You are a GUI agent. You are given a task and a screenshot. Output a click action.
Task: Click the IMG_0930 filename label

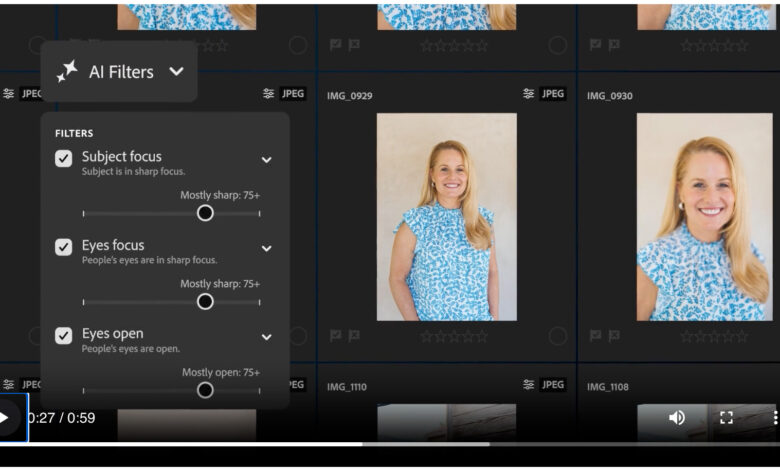point(610,96)
